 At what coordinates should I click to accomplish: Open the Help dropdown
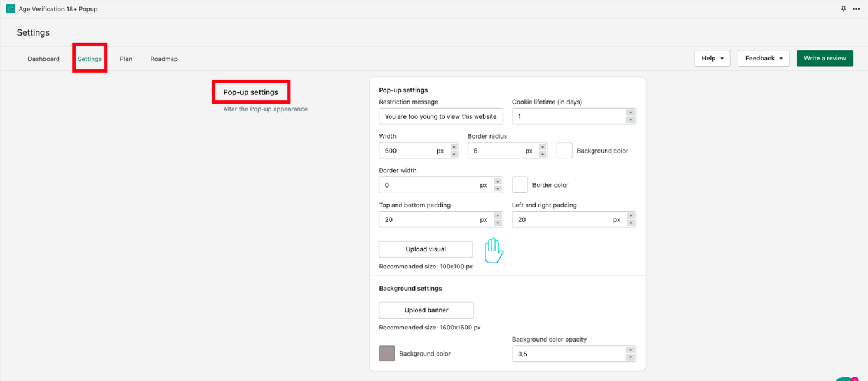pyautogui.click(x=712, y=59)
